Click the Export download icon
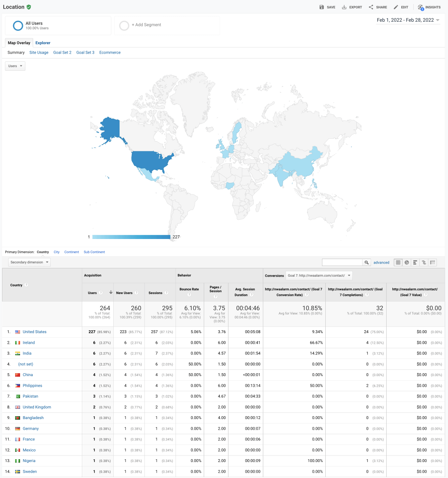Screen dimensions: 448x478 coord(344,7)
